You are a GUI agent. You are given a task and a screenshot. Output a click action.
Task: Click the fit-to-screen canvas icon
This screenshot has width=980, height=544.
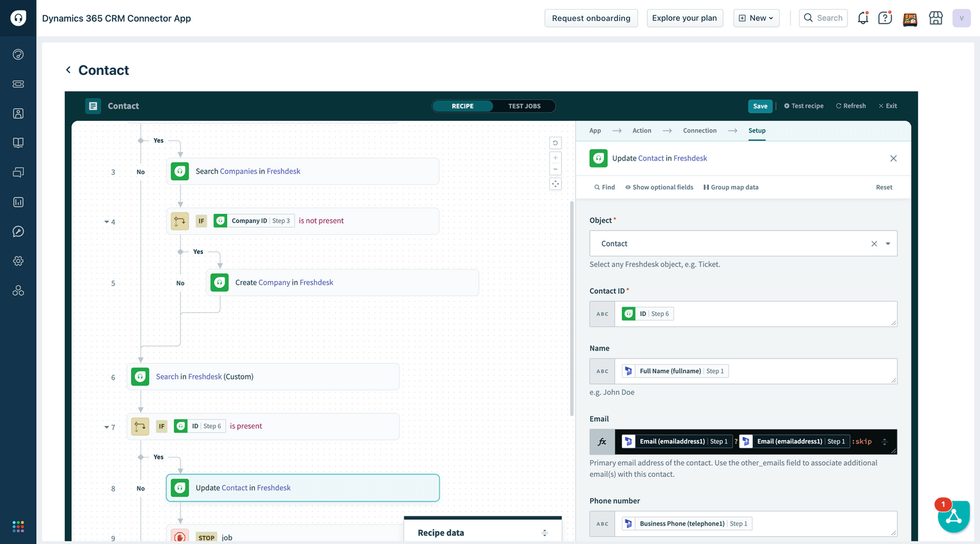pos(555,184)
